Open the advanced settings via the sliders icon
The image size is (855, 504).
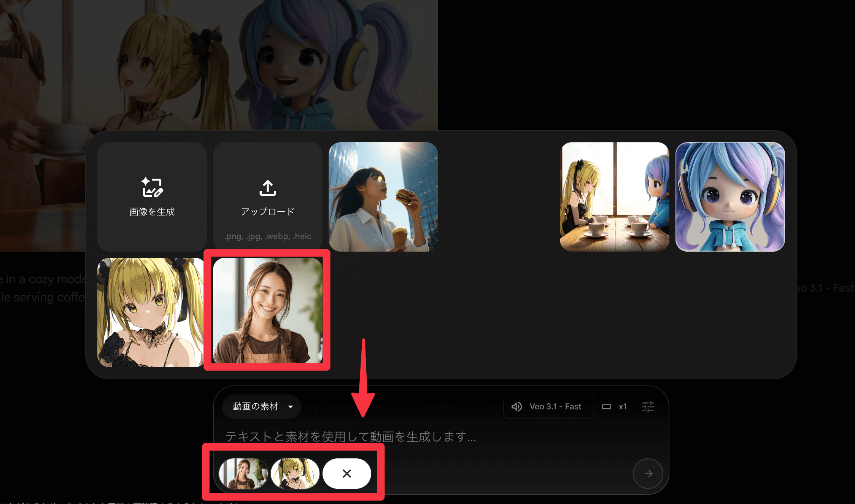[648, 406]
